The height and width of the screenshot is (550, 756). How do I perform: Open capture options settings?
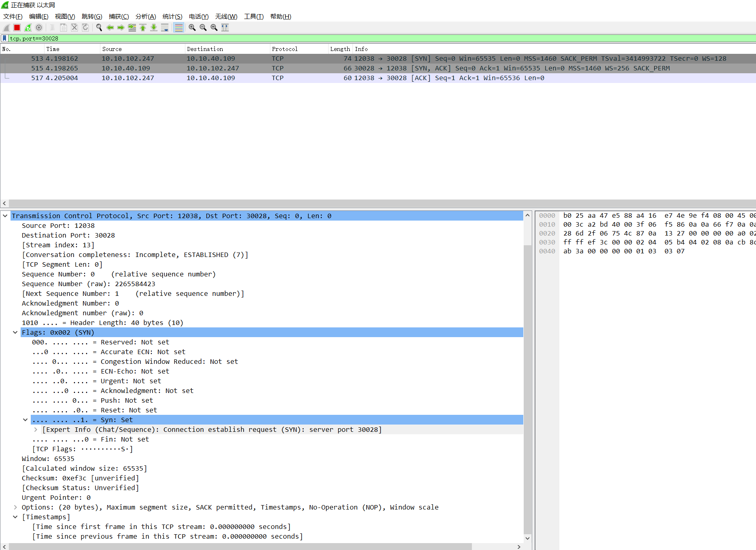[x=39, y=28]
